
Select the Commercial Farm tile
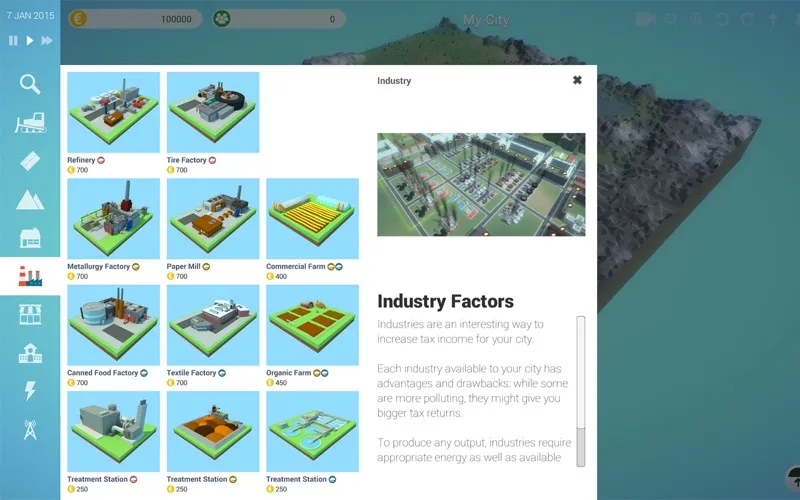coord(312,219)
